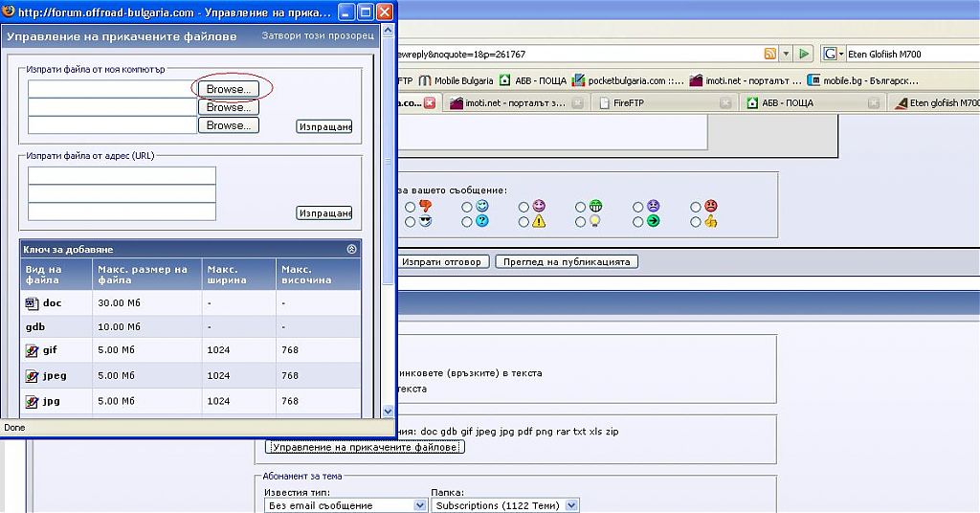Close the imoti.net tab
Screen dimensions: 980x513
(x=578, y=103)
